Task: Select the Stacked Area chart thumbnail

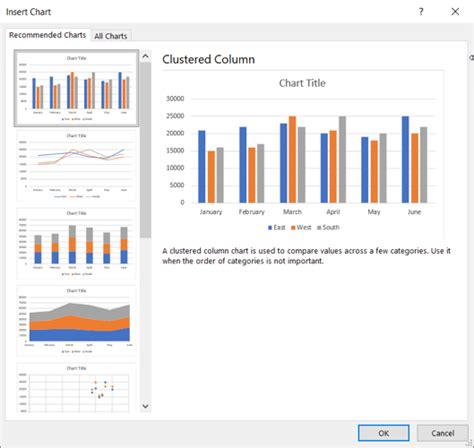Action: [x=76, y=321]
